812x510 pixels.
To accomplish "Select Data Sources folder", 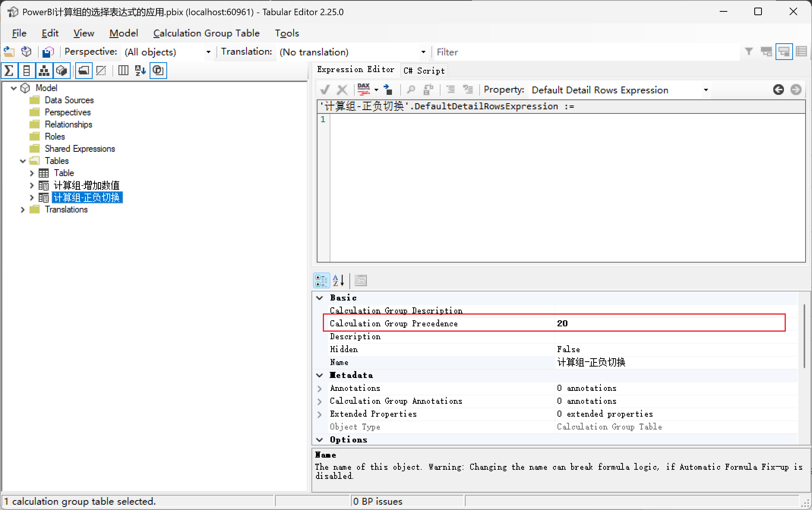I will (x=69, y=100).
